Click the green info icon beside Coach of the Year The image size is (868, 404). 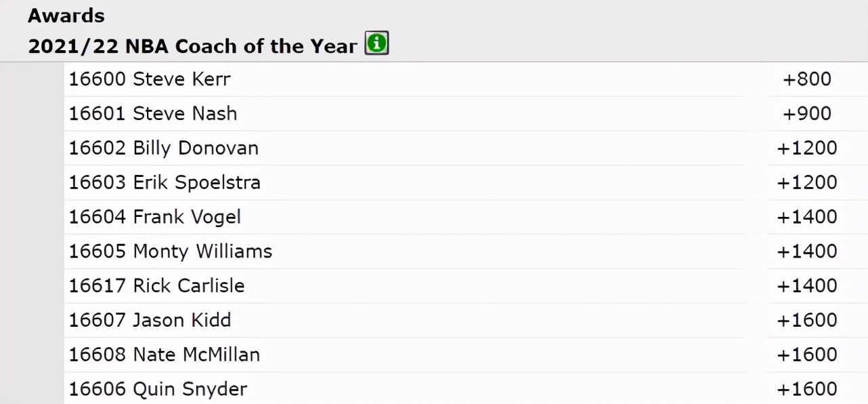pos(376,45)
